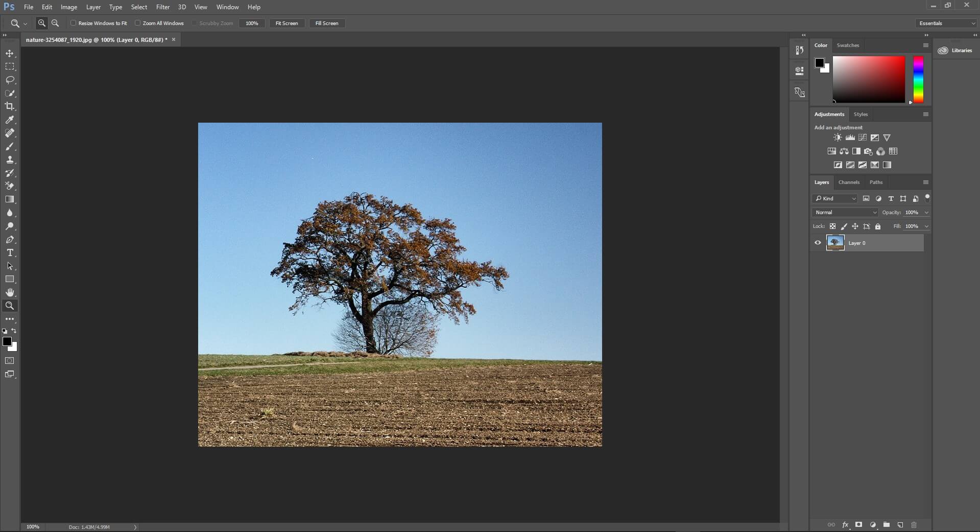Image resolution: width=980 pixels, height=532 pixels.
Task: Enable Zoom All Windows
Action: 138,23
